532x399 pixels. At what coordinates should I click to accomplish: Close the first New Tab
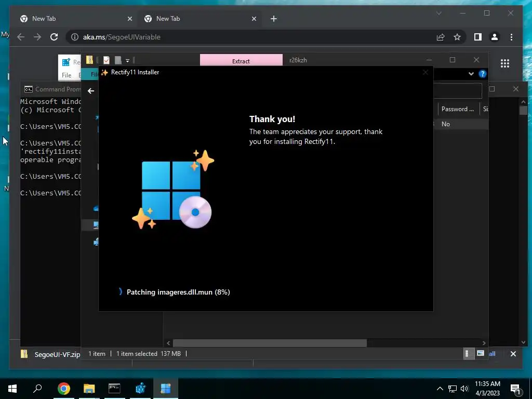coord(129,19)
